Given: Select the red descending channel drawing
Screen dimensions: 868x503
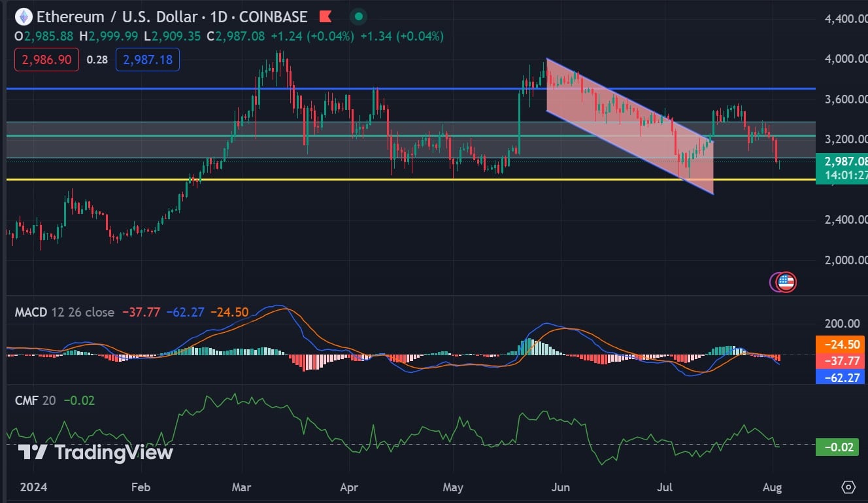Looking at the screenshot, I should pyautogui.click(x=629, y=126).
